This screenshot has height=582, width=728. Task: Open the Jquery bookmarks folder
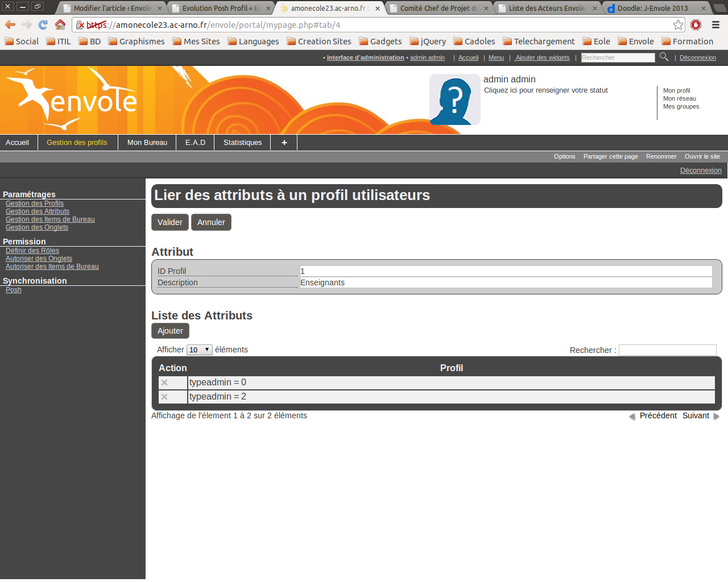(x=428, y=41)
